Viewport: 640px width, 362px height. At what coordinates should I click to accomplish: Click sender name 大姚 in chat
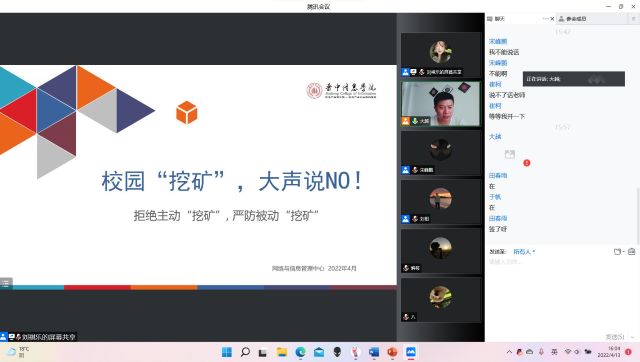[495, 137]
